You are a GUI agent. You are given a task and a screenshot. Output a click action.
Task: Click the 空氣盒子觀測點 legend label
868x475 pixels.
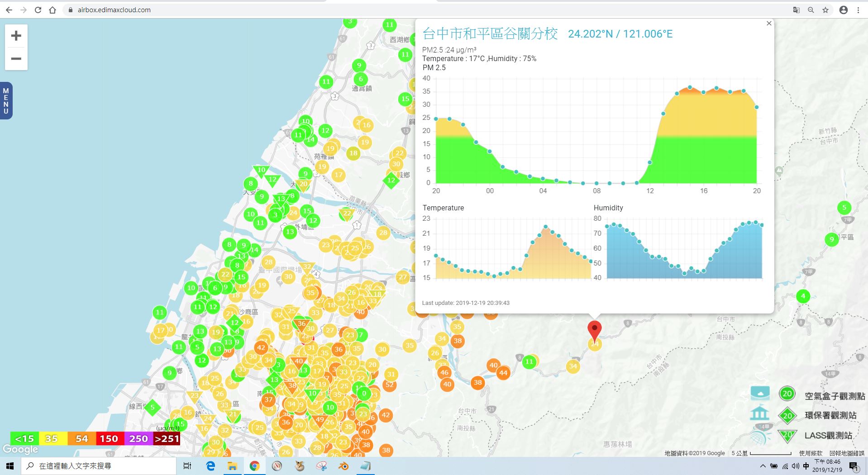[x=835, y=396]
